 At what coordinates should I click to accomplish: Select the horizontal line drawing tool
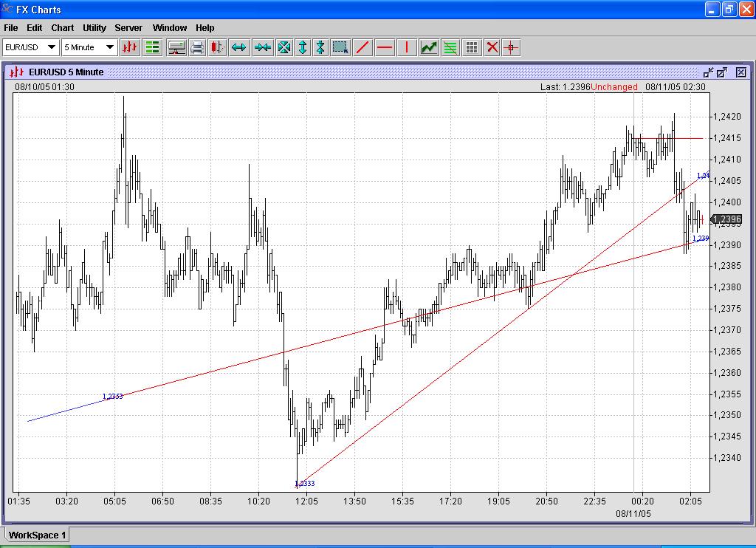click(x=385, y=47)
